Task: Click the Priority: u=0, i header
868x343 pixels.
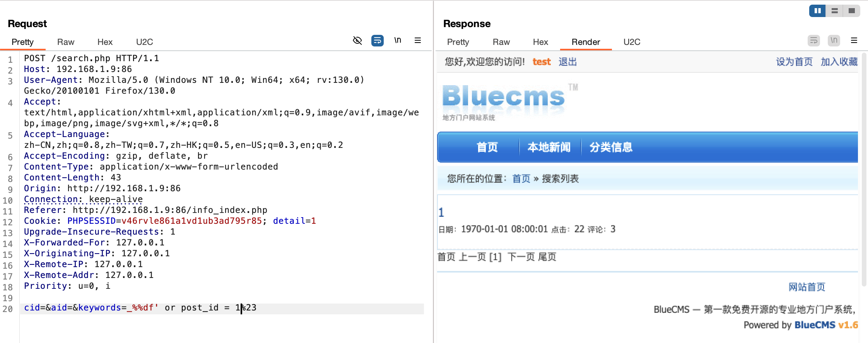Action: coord(67,286)
